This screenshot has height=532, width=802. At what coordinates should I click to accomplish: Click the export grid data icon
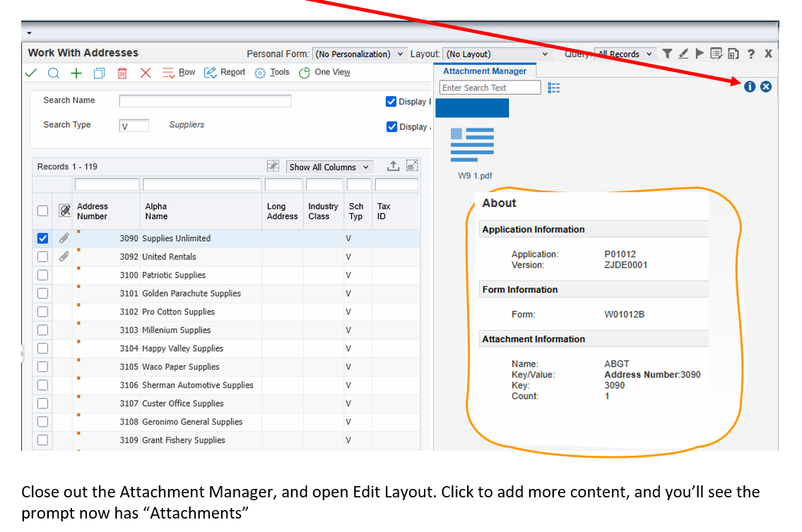(394, 166)
